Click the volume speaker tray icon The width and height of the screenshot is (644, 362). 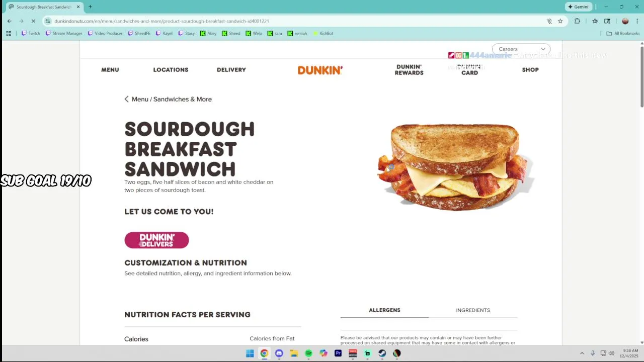(x=611, y=353)
